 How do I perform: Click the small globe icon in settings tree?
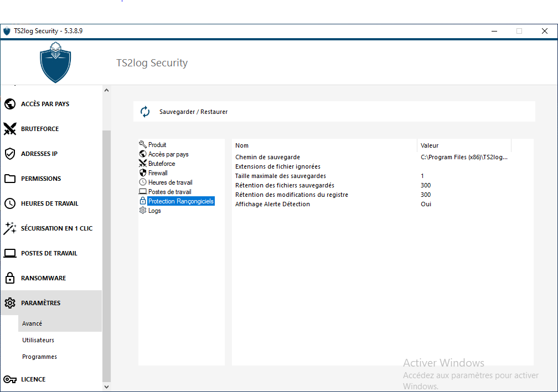pyautogui.click(x=143, y=154)
